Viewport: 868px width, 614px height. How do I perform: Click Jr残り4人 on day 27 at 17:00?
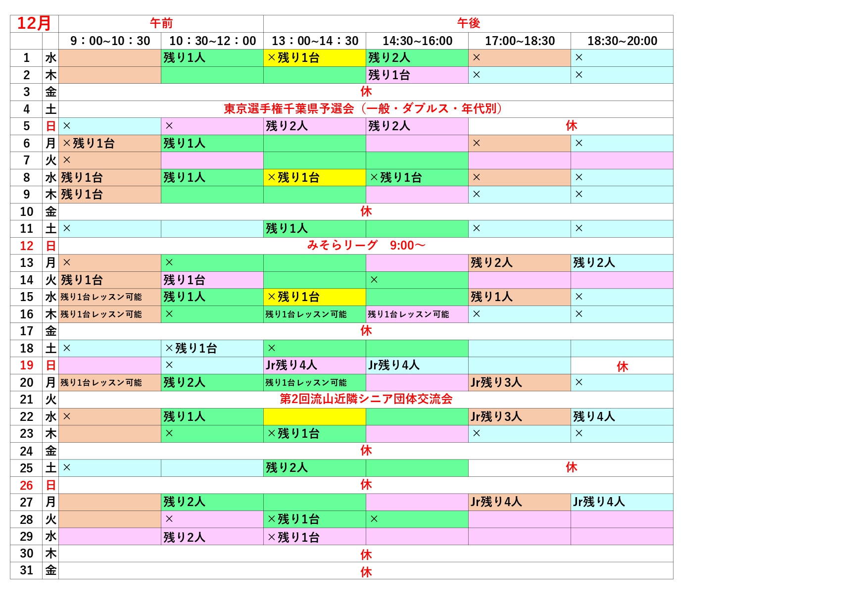[496, 502]
